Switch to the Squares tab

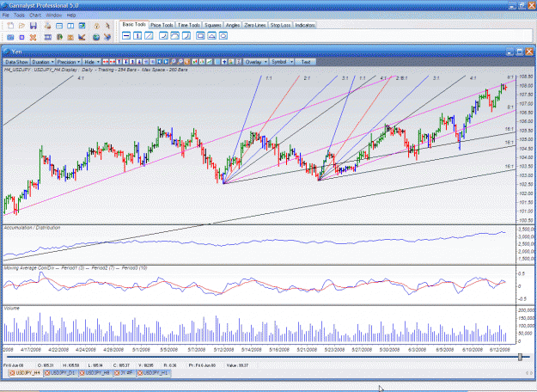[x=213, y=25]
